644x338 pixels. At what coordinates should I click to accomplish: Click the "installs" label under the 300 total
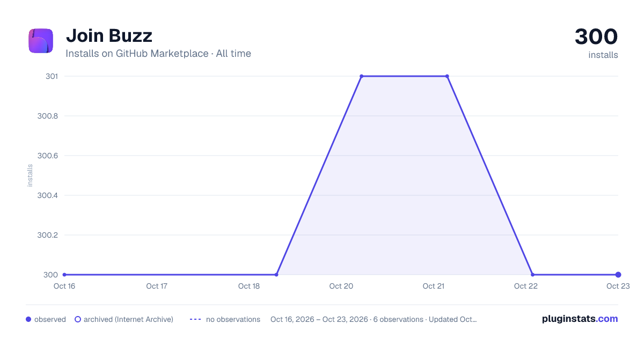603,55
